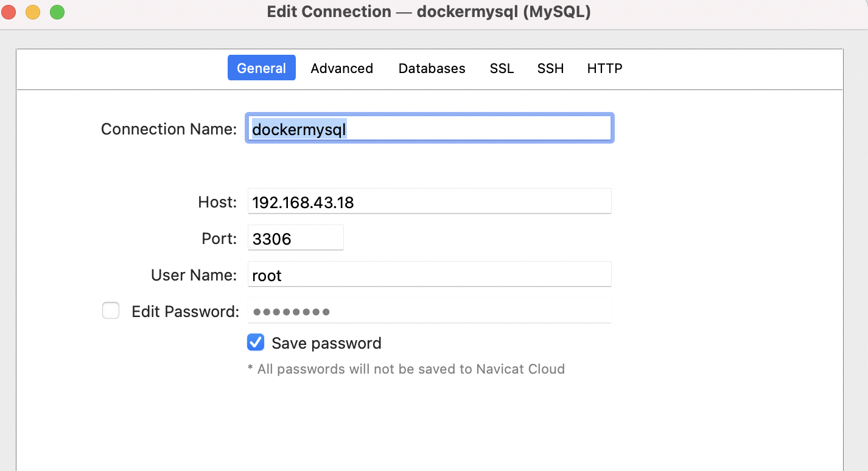Screen dimensions: 868x471
Task: Click the Host address field
Action: [429, 202]
